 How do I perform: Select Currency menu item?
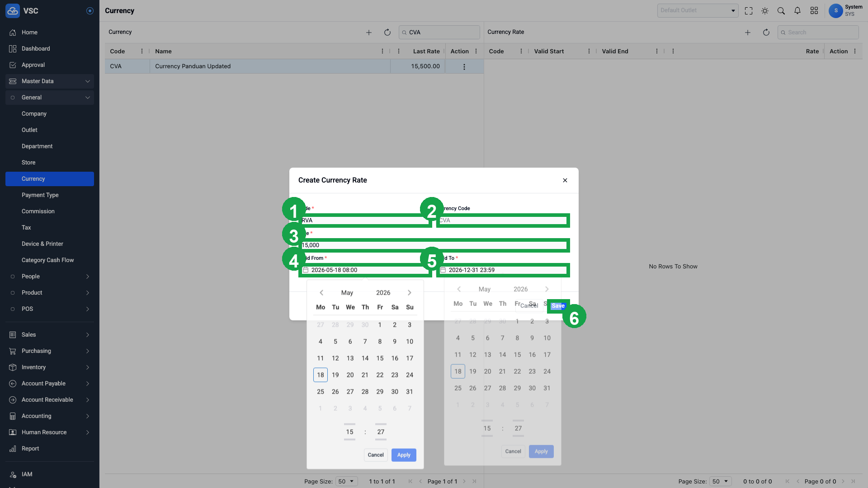[50, 179]
